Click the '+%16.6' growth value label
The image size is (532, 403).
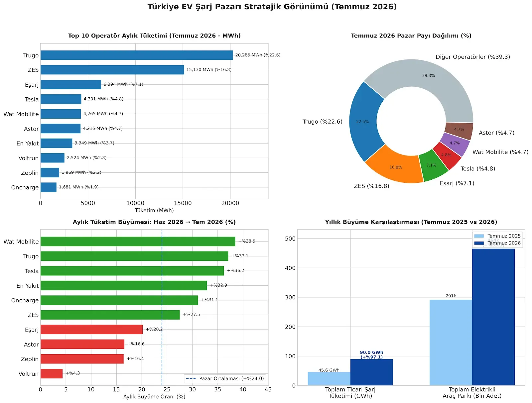coord(136,344)
